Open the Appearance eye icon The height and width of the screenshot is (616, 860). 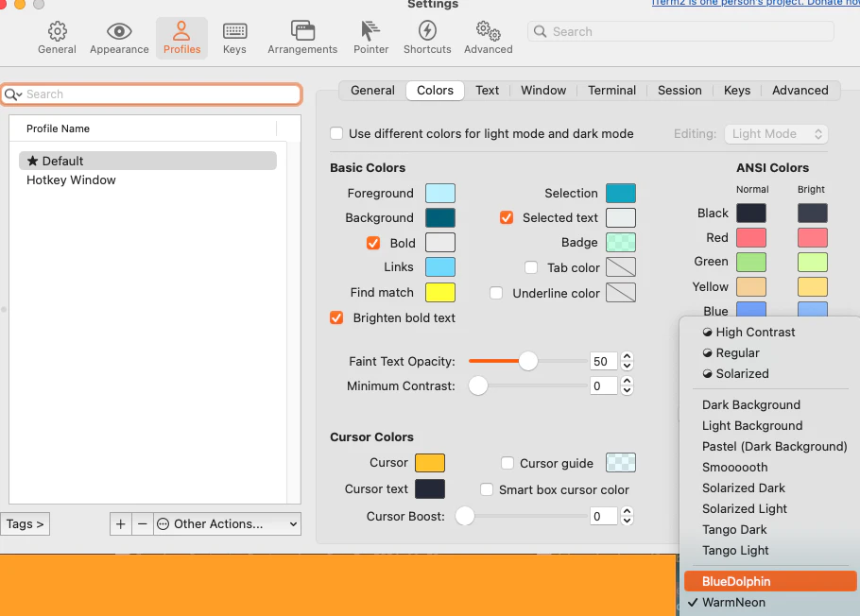pyautogui.click(x=119, y=38)
